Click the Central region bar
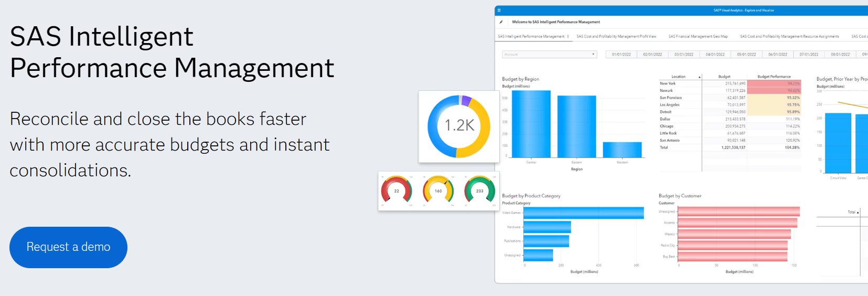 tap(531, 124)
